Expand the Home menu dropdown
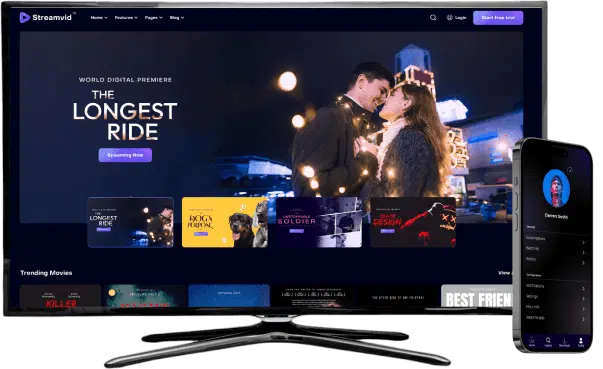This screenshot has height=369, width=603. [99, 18]
